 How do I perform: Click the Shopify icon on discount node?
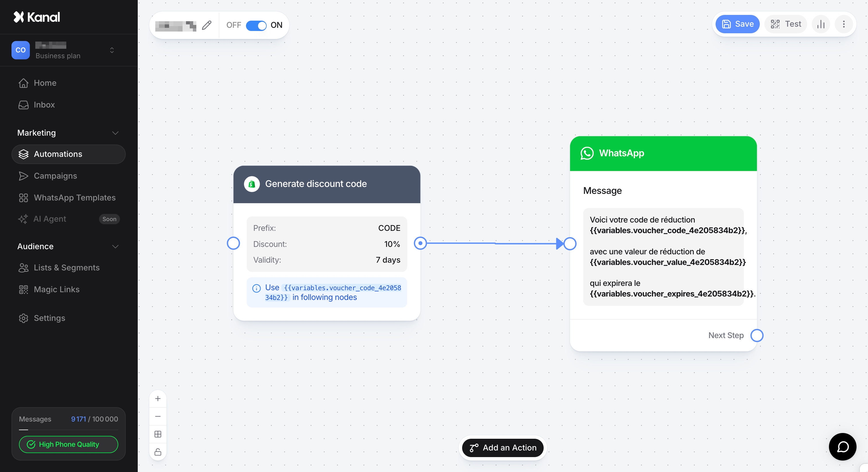coord(252,184)
